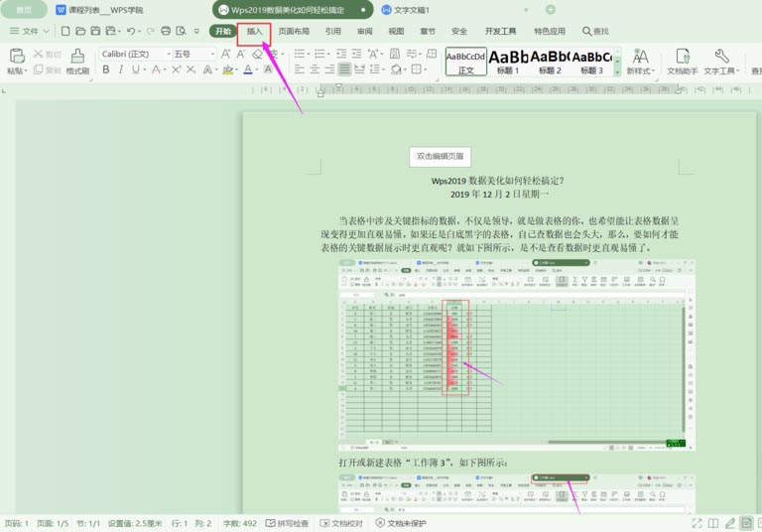
Task: Expand the styles gallery arrow
Action: [618, 72]
